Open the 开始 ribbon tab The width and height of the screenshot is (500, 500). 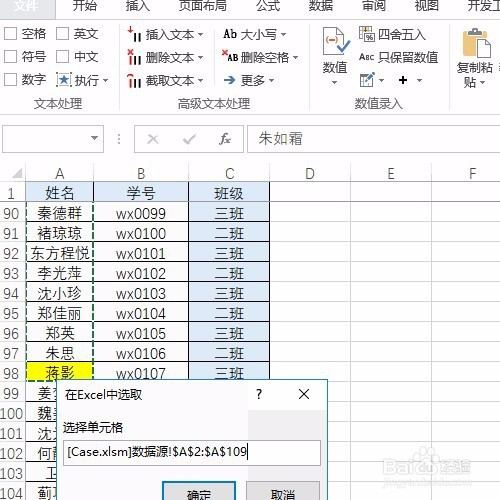(85, 6)
